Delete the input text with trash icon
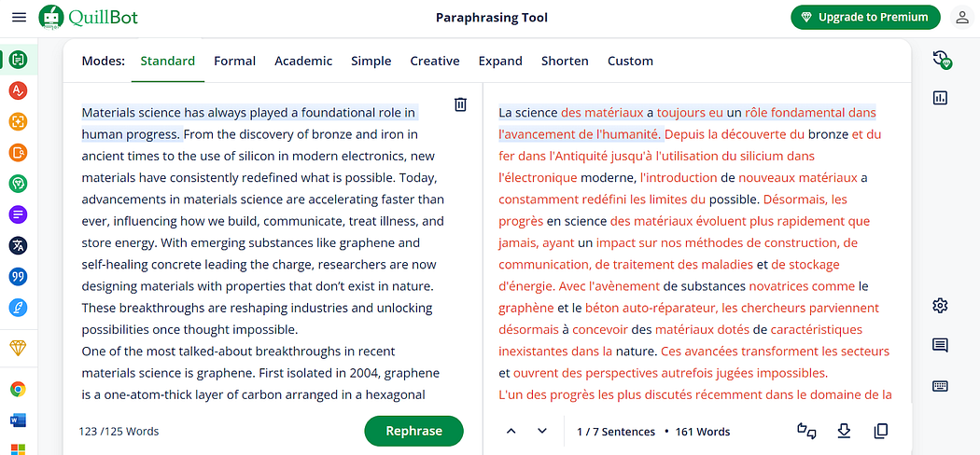Viewport: 980px width, 455px height. (x=460, y=104)
